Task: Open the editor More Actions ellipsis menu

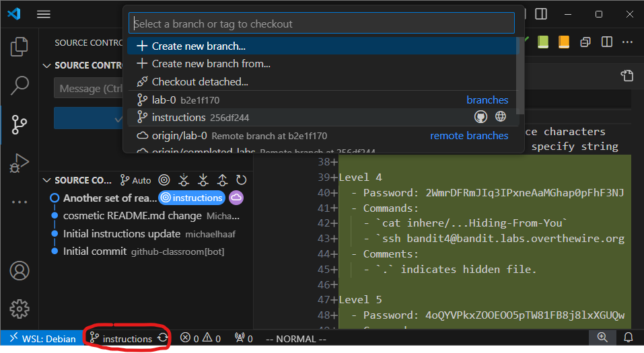Action: [627, 42]
